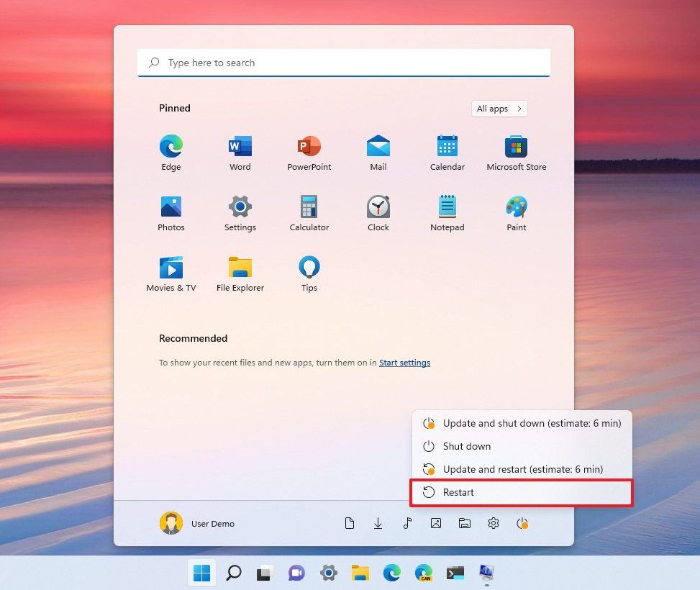Open the Downloads folder shortcut
The height and width of the screenshot is (590, 700).
378,523
